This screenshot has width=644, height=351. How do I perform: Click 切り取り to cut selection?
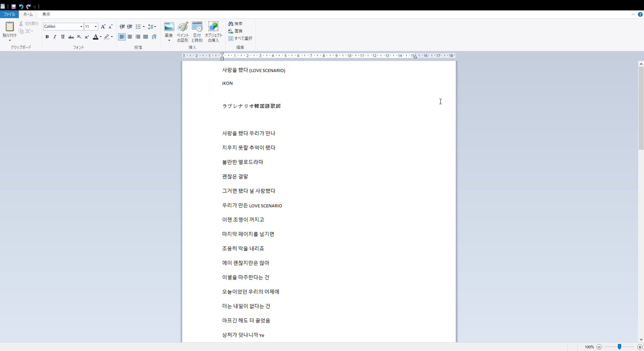(29, 24)
